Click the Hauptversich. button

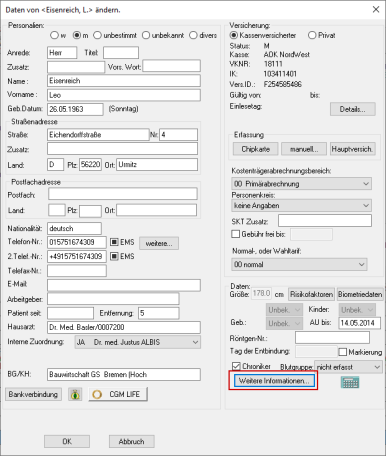(x=353, y=149)
